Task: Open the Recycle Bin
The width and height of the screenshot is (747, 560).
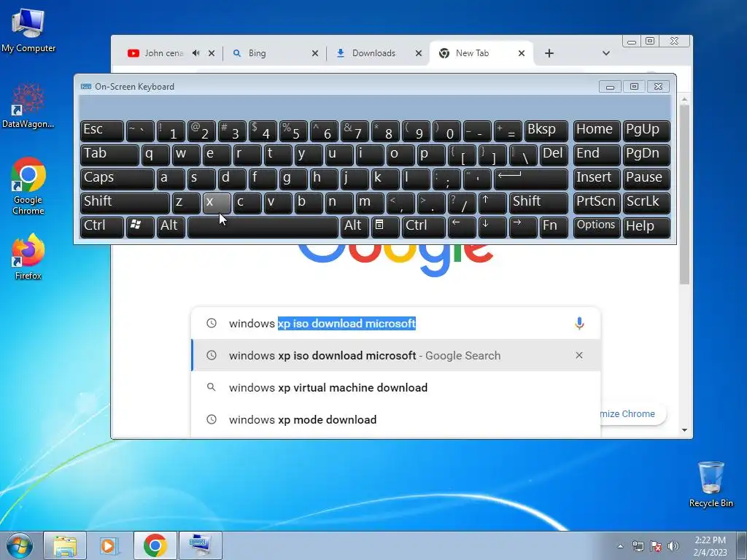Action: pyautogui.click(x=711, y=484)
